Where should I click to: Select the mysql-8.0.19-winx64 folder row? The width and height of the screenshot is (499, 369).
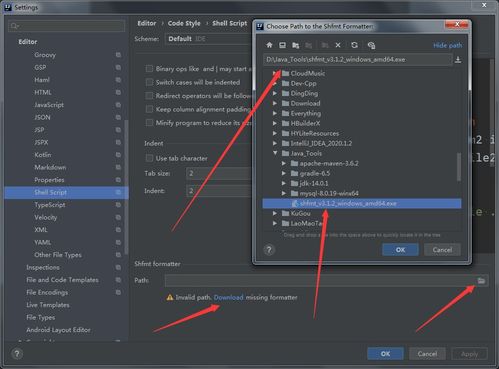tap(362, 193)
